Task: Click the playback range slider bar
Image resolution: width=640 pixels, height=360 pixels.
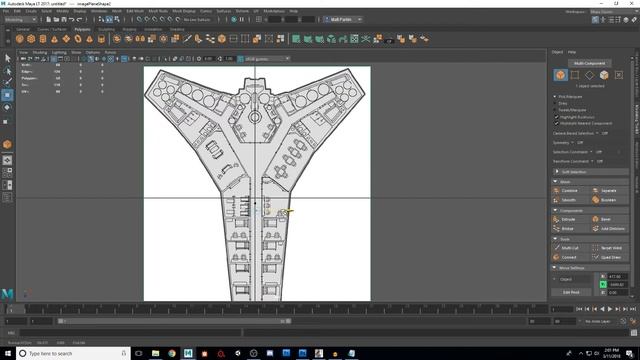Action: tap(174, 321)
